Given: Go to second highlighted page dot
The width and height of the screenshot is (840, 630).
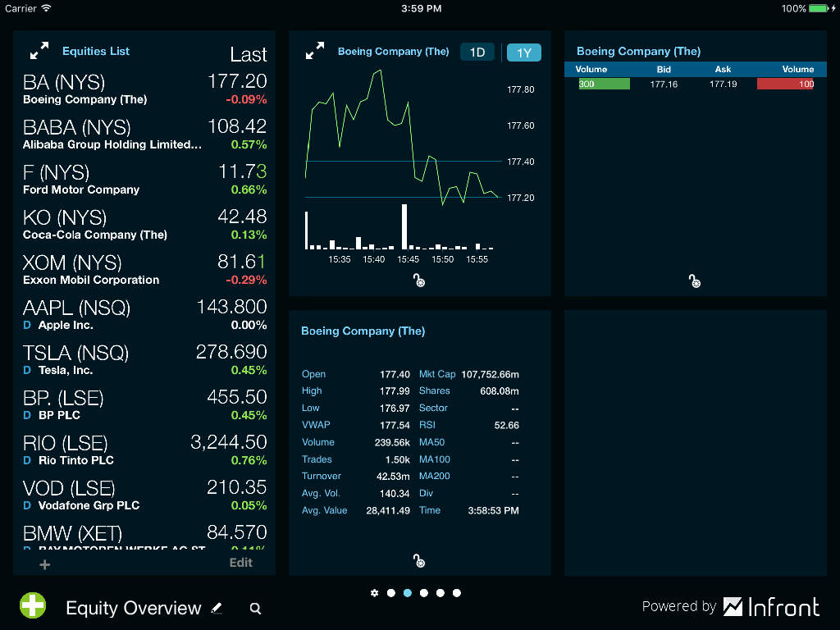Looking at the screenshot, I should point(408,593).
